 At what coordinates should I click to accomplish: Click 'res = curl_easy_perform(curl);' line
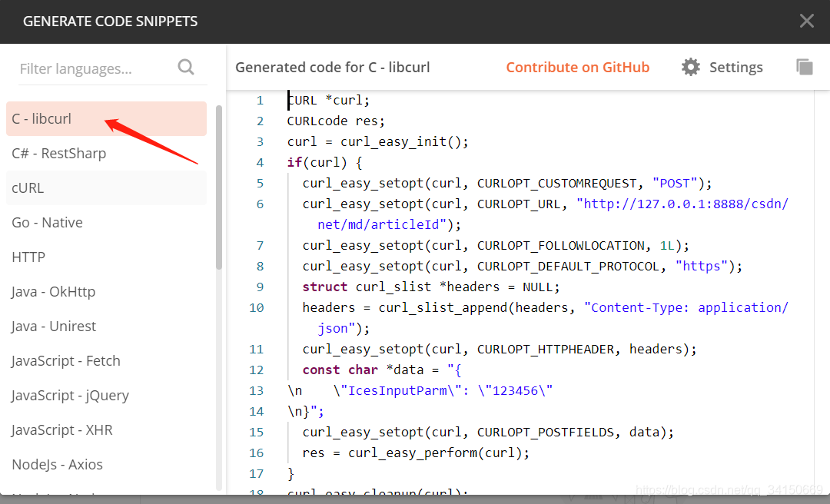[416, 453]
